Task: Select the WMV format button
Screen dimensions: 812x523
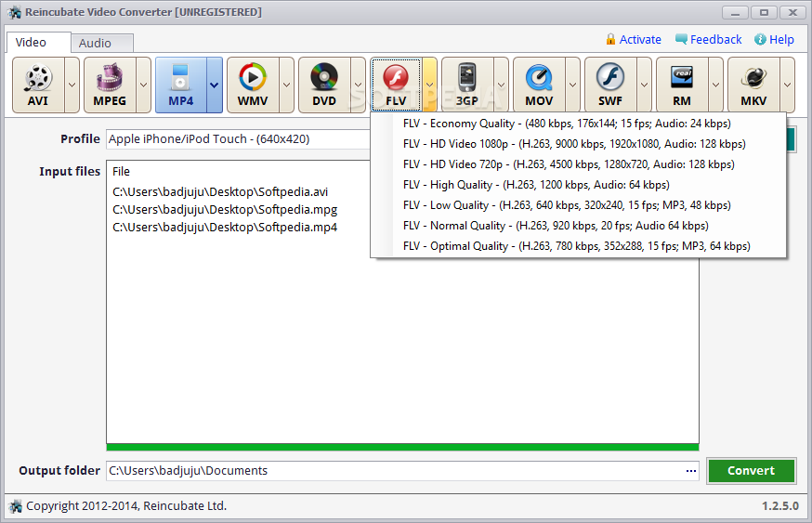Action: pyautogui.click(x=253, y=85)
